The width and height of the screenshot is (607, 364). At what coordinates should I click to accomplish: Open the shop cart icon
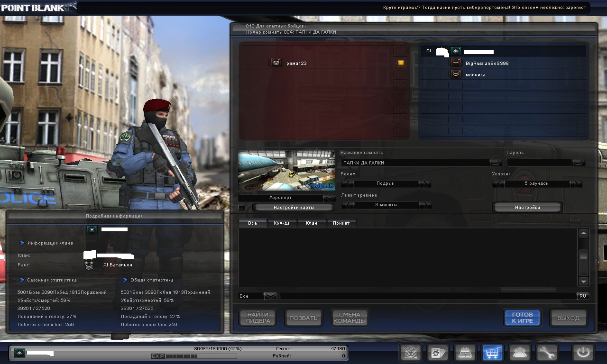[x=493, y=353]
